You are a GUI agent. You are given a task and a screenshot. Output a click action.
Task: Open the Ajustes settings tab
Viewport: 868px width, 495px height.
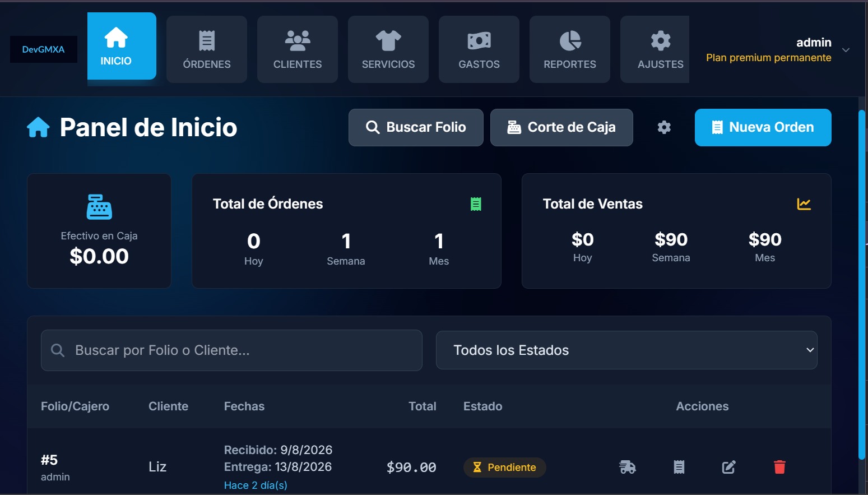655,49
